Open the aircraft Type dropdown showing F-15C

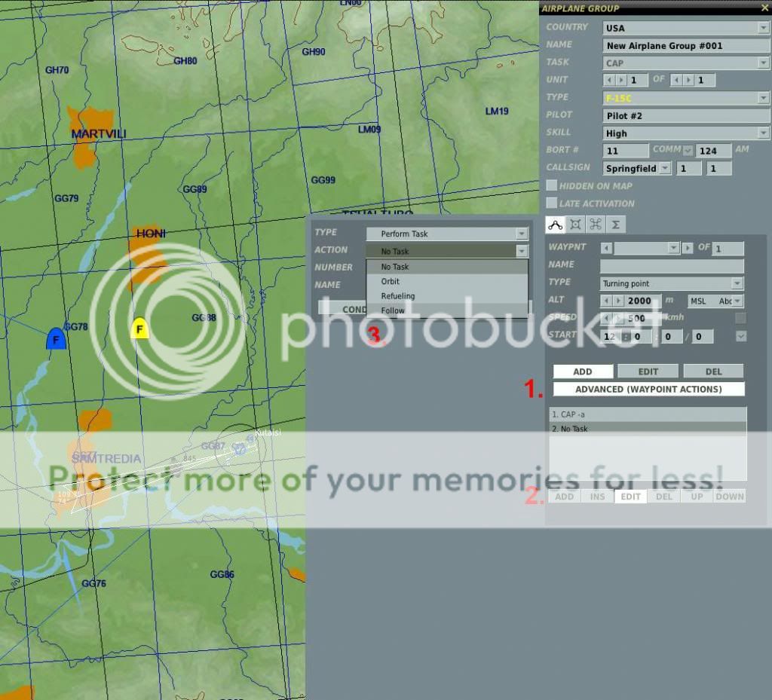(x=763, y=98)
